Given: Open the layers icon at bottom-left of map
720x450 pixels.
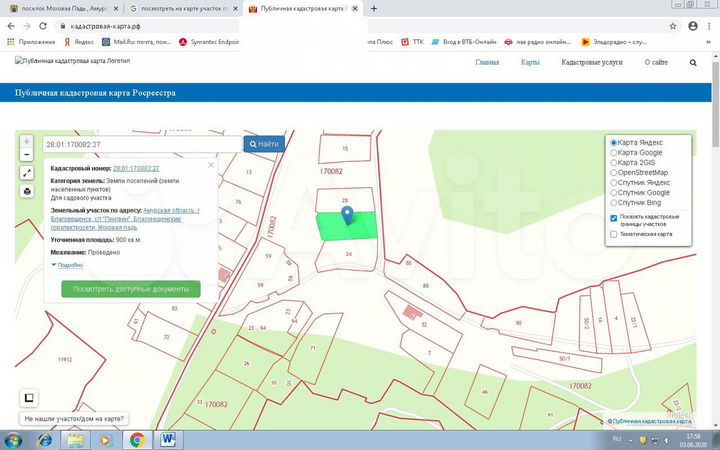Looking at the screenshot, I should 29,397.
